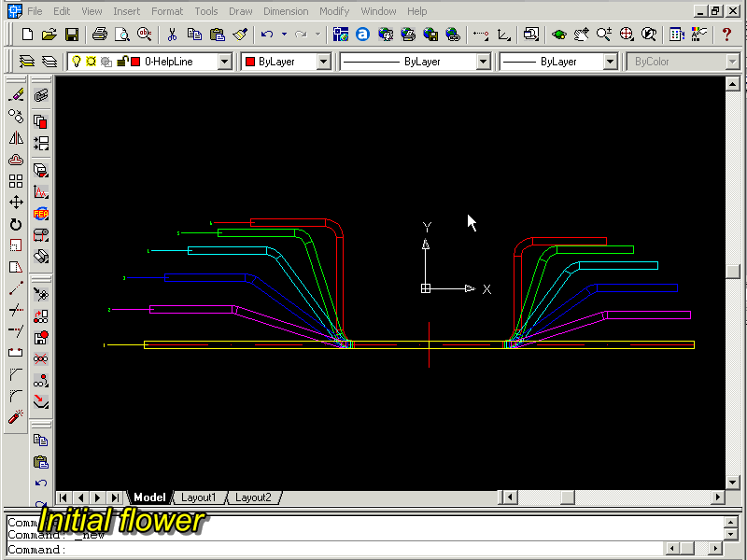The height and width of the screenshot is (560, 747).
Task: Open the Zoom Window flyout icon
Action: [627, 35]
